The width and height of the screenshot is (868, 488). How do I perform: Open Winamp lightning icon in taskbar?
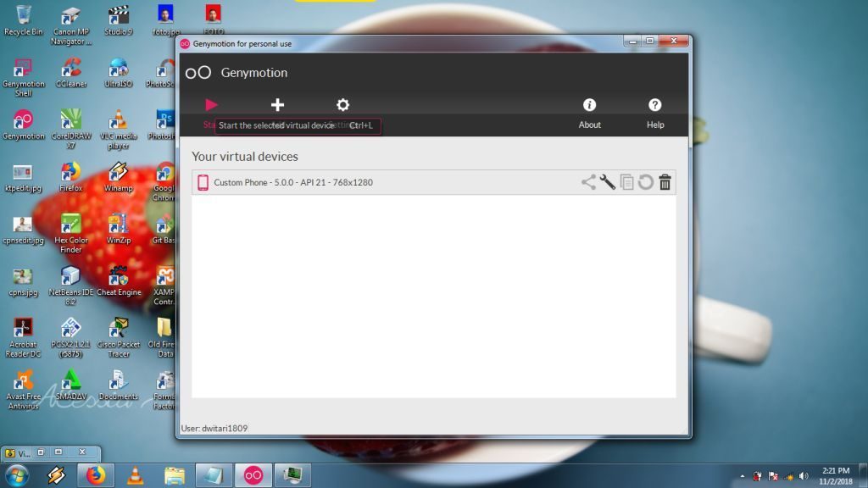[x=56, y=475]
